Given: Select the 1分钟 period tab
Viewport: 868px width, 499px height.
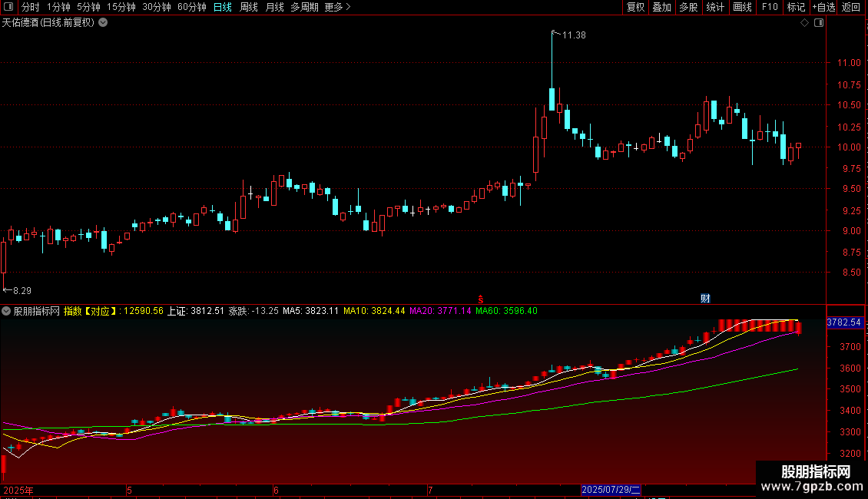Looking at the screenshot, I should point(58,7).
